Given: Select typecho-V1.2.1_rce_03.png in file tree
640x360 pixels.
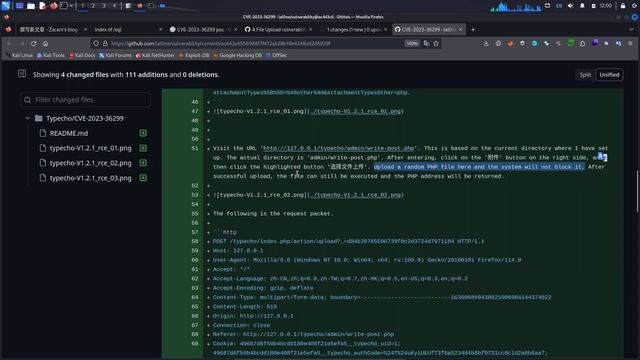Looking at the screenshot, I should pyautogui.click(x=91, y=178).
